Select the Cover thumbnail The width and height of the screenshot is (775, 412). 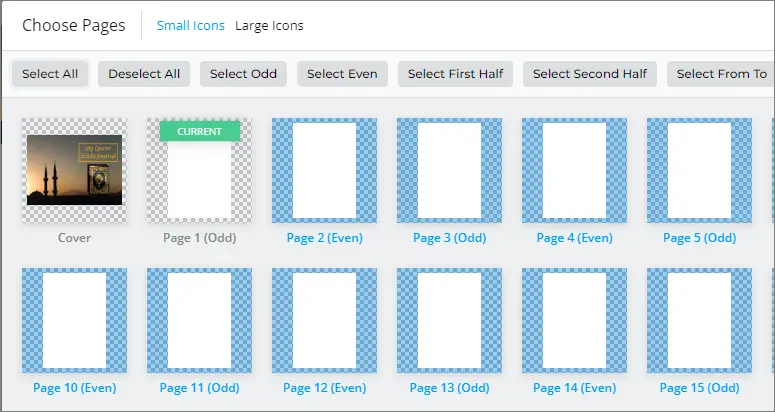click(74, 170)
